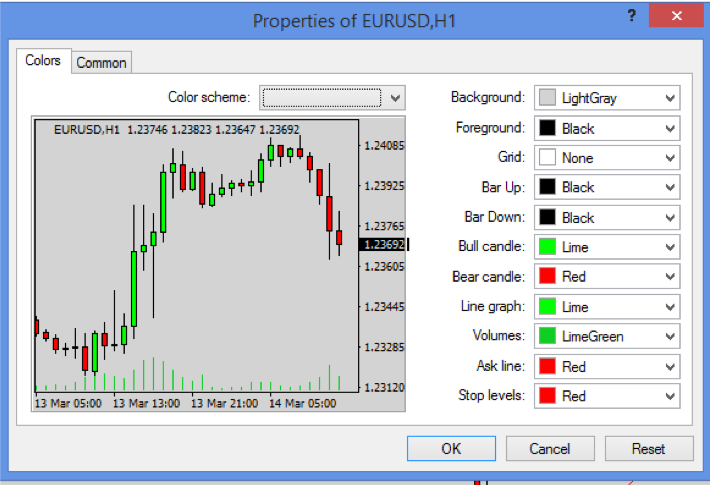Click the EURUSD,H1 chart header text
This screenshot has width=710, height=485.
tap(177, 130)
